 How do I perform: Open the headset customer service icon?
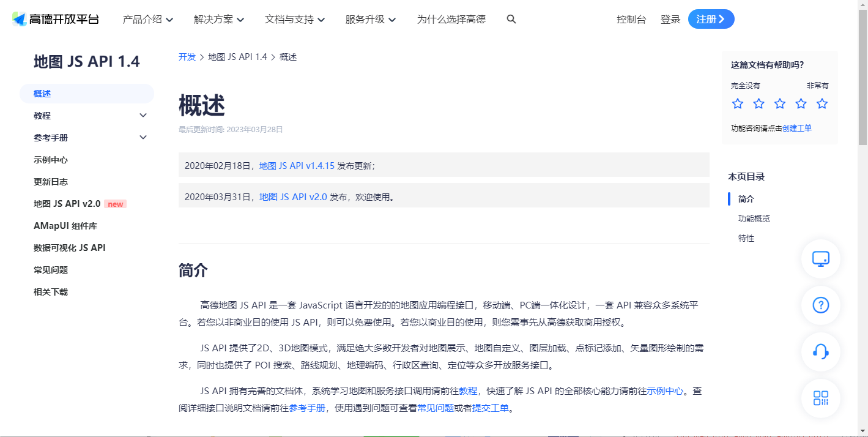click(x=821, y=351)
